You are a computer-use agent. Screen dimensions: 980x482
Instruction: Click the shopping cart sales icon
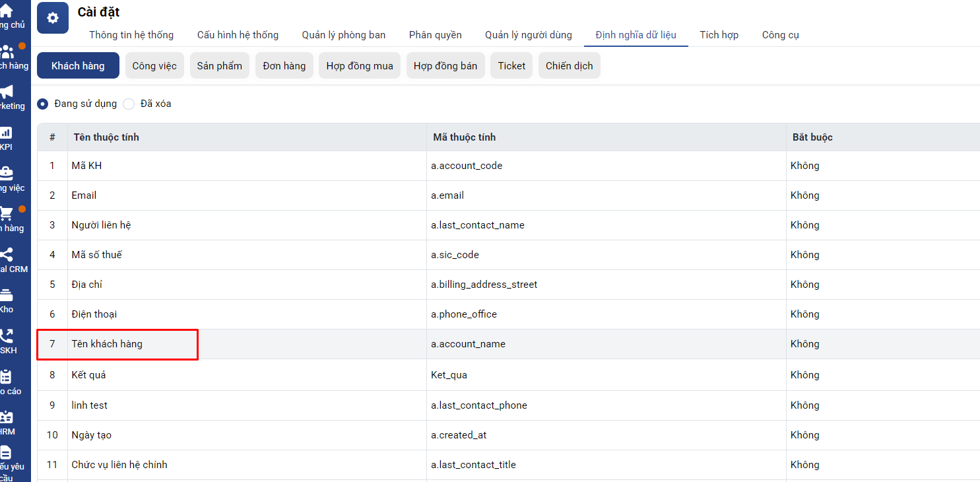coord(7,214)
